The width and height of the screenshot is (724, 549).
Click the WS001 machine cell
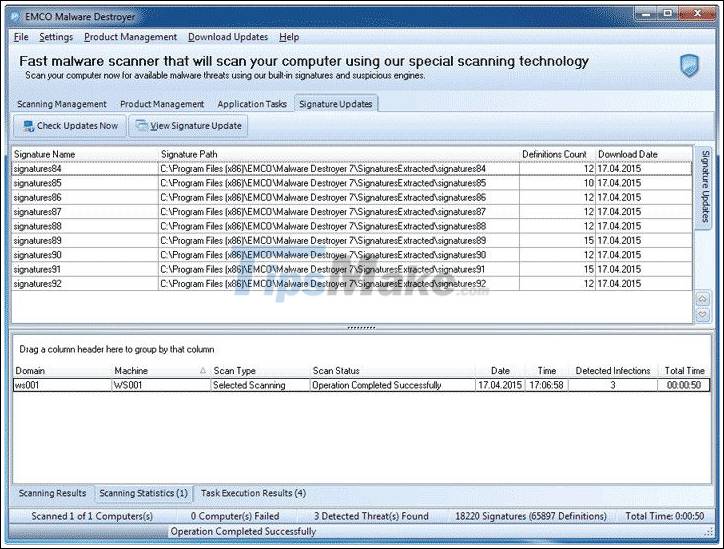pos(161,385)
